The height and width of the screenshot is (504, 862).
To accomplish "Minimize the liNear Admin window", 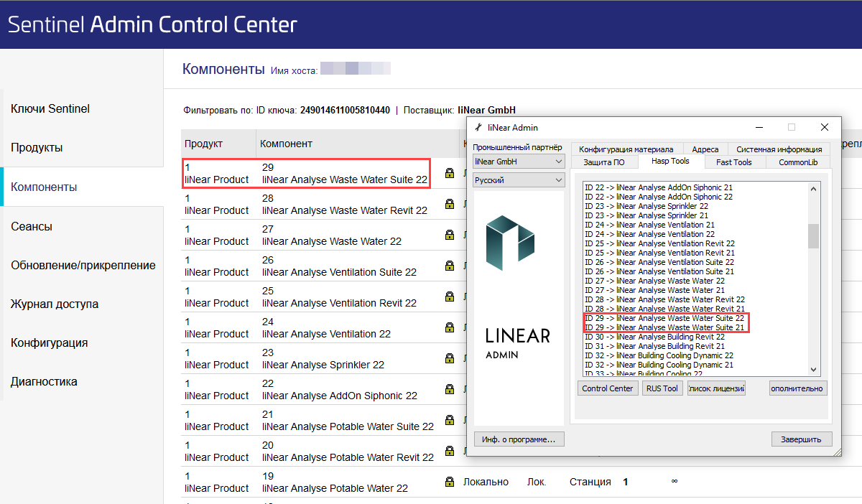I will coord(759,127).
